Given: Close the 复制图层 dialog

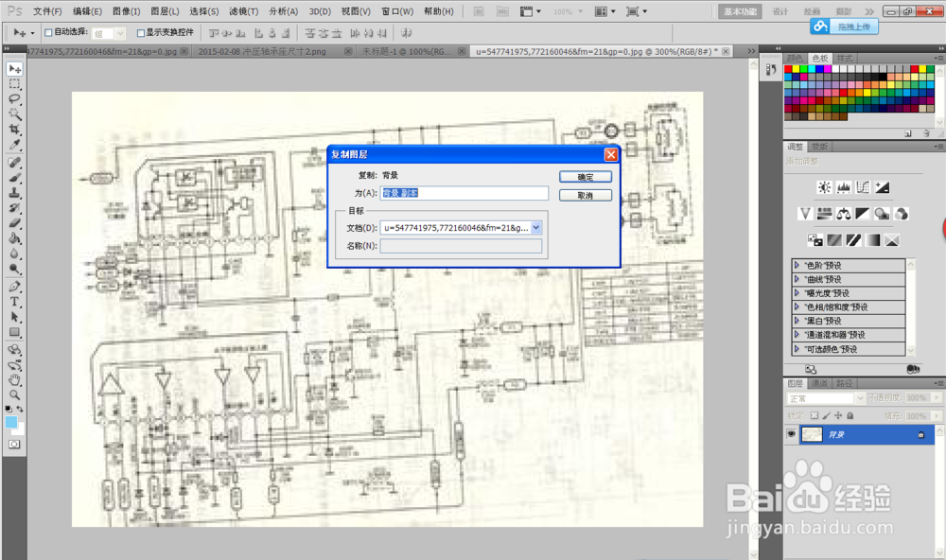Looking at the screenshot, I should point(610,154).
